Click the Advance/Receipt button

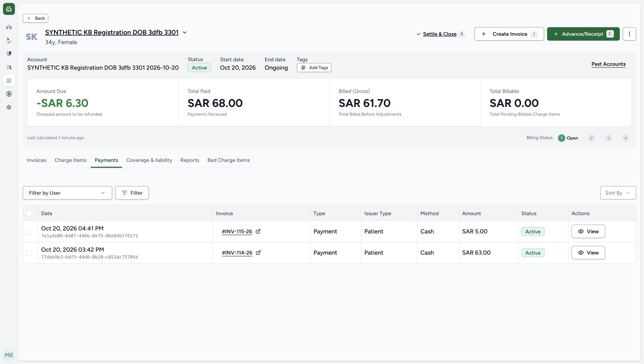(583, 34)
